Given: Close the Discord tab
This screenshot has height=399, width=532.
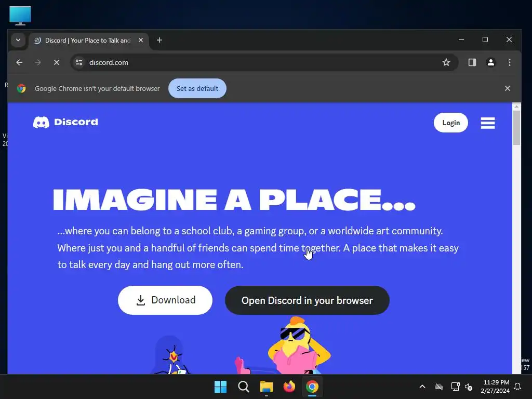Looking at the screenshot, I should (x=141, y=40).
